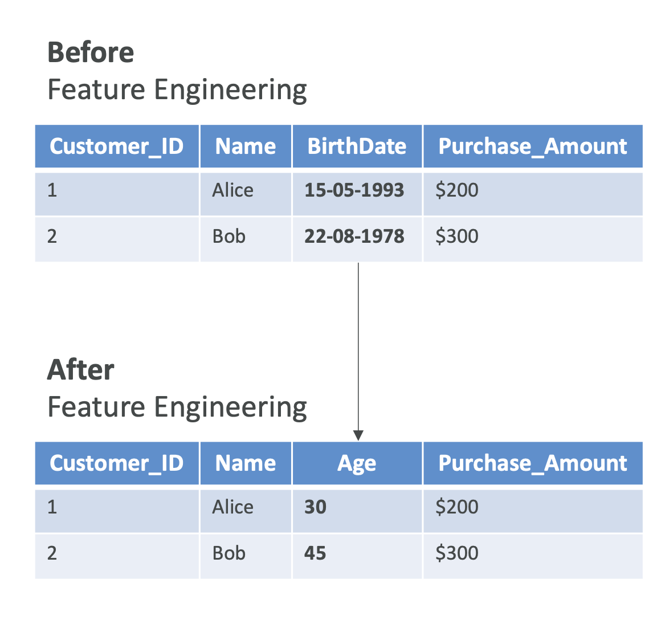Screen dimensions: 661x644
Task: Click the bold Before heading
Action: pyautogui.click(x=91, y=52)
